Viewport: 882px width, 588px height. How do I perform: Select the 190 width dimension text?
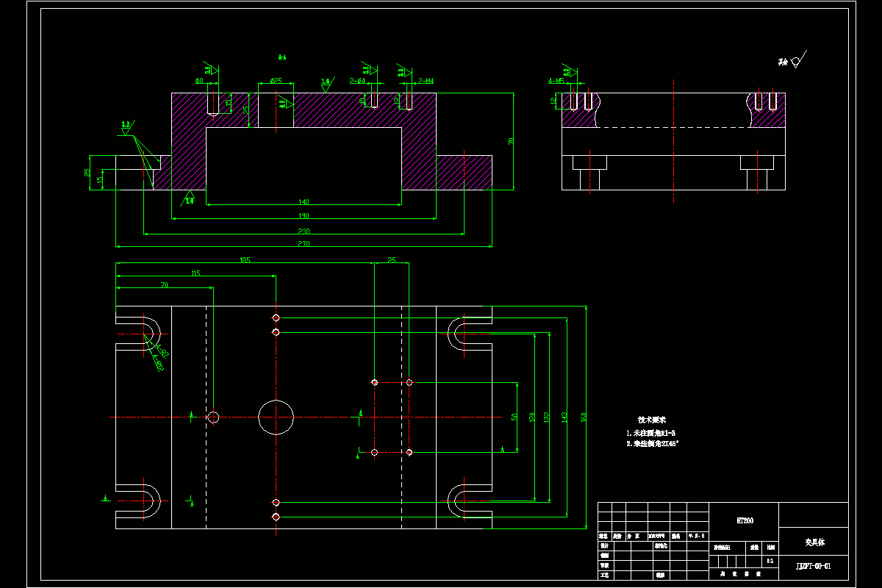point(304,216)
